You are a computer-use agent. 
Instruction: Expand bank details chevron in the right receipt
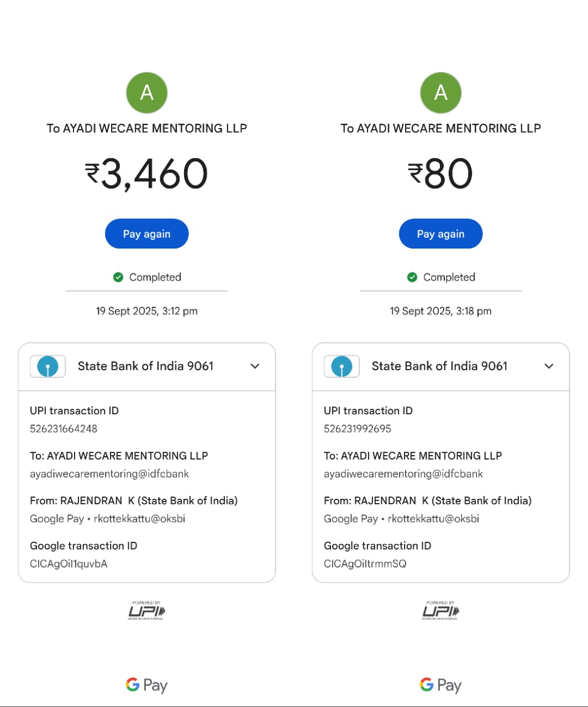pos(549,366)
